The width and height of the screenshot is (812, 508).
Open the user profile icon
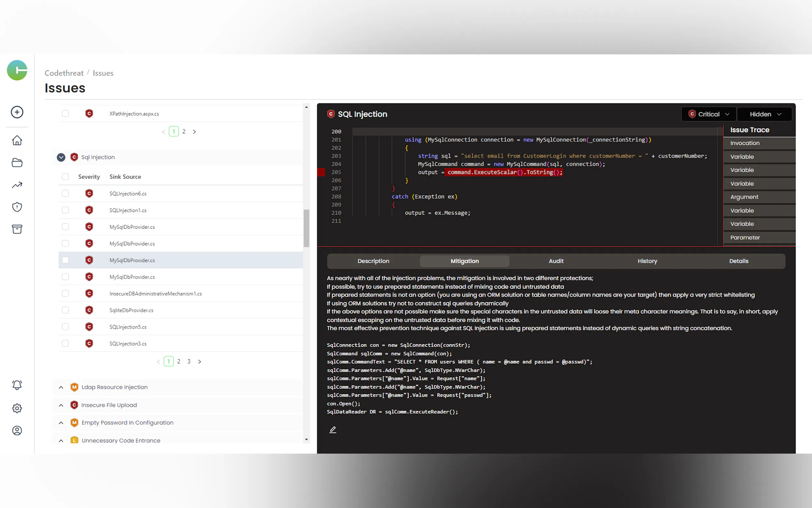pos(17,431)
